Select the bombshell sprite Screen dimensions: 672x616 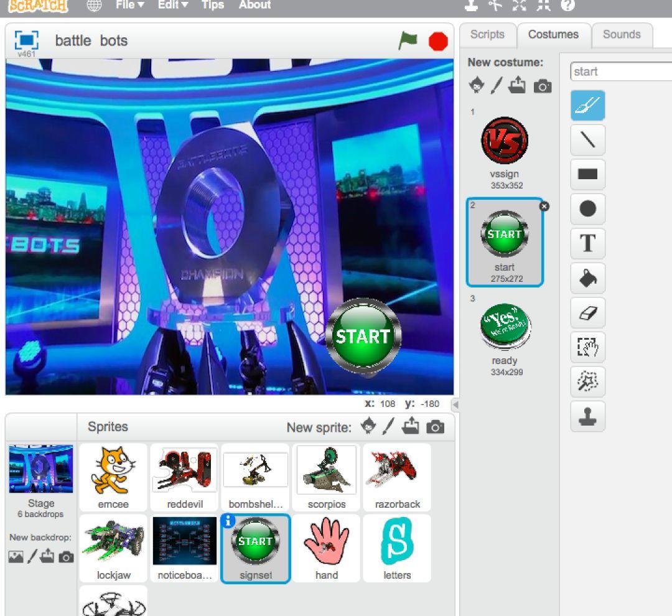tap(256, 477)
